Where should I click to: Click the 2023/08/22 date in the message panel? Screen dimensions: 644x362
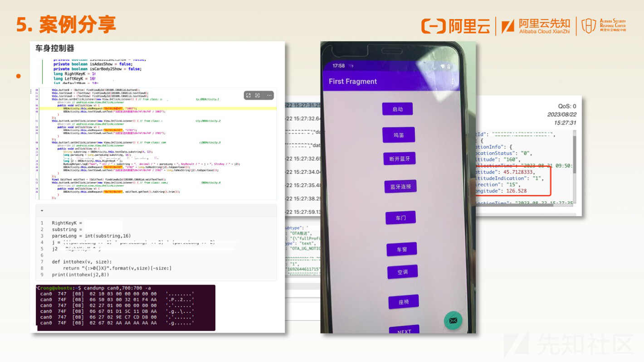562,115
